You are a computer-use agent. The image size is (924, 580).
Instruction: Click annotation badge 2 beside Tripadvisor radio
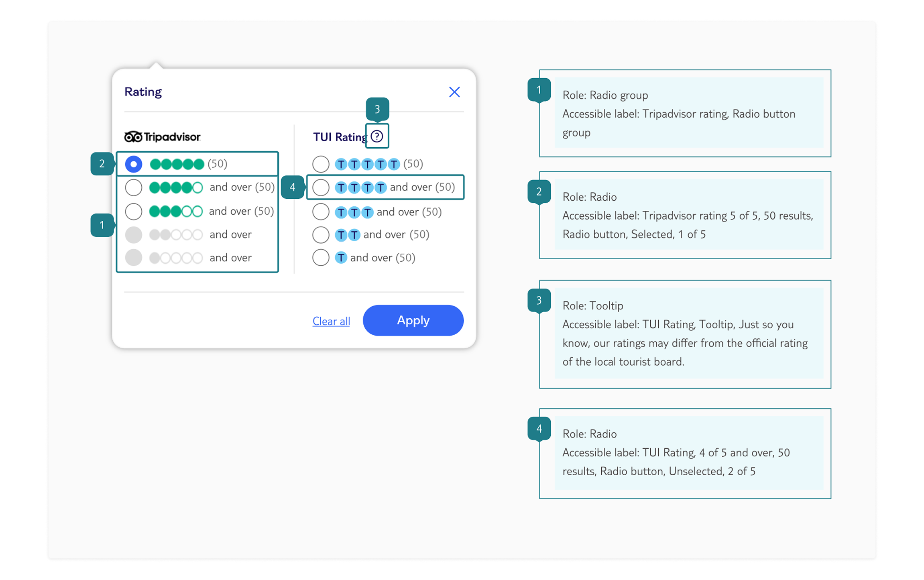102,164
